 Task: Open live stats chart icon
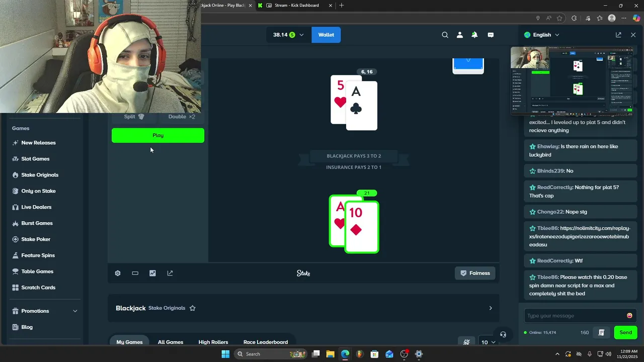(x=152, y=273)
